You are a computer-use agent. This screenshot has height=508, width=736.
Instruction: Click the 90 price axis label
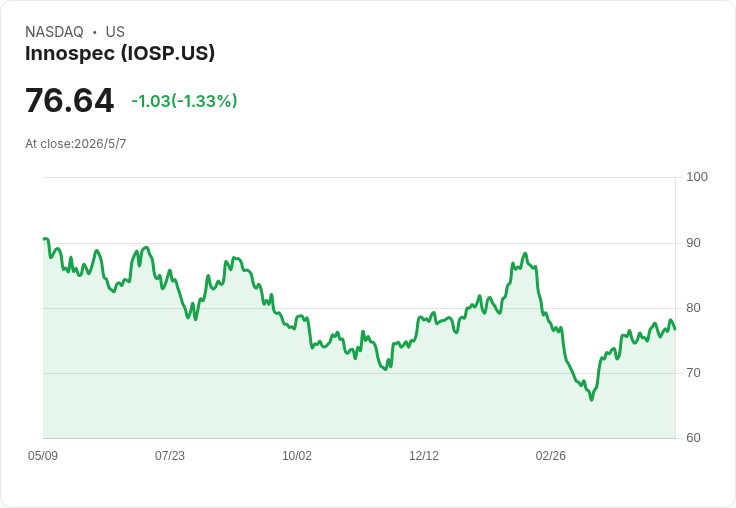pyautogui.click(x=693, y=243)
